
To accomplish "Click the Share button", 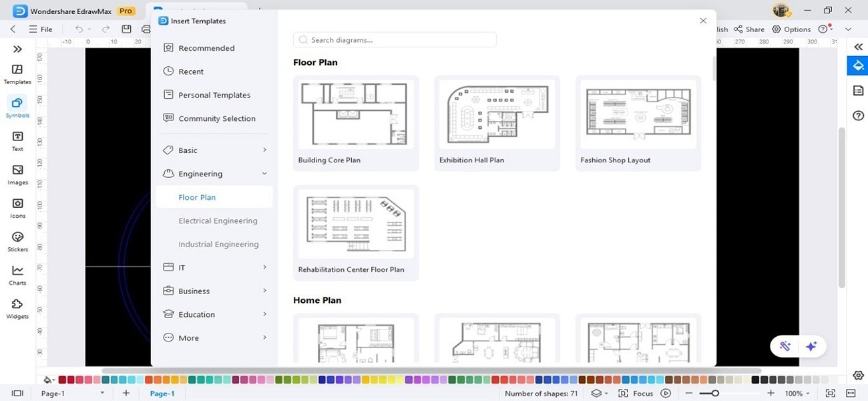I will pyautogui.click(x=749, y=29).
